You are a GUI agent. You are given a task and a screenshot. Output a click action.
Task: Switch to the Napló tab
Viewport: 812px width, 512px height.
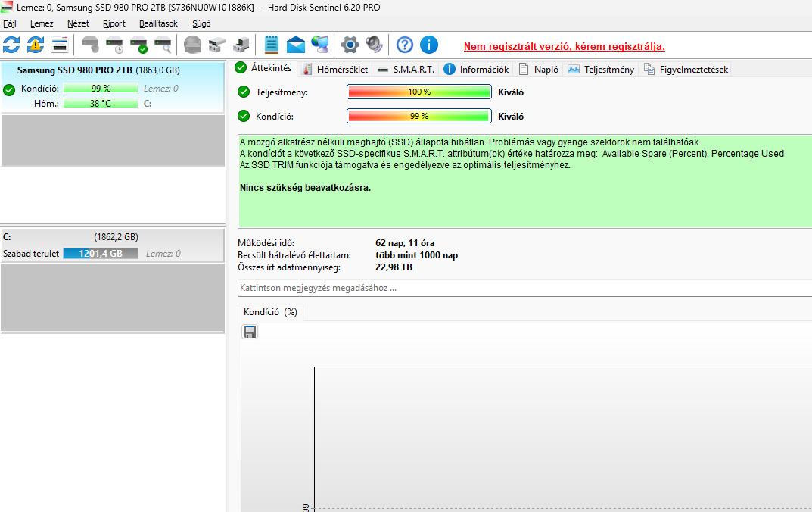click(x=539, y=69)
